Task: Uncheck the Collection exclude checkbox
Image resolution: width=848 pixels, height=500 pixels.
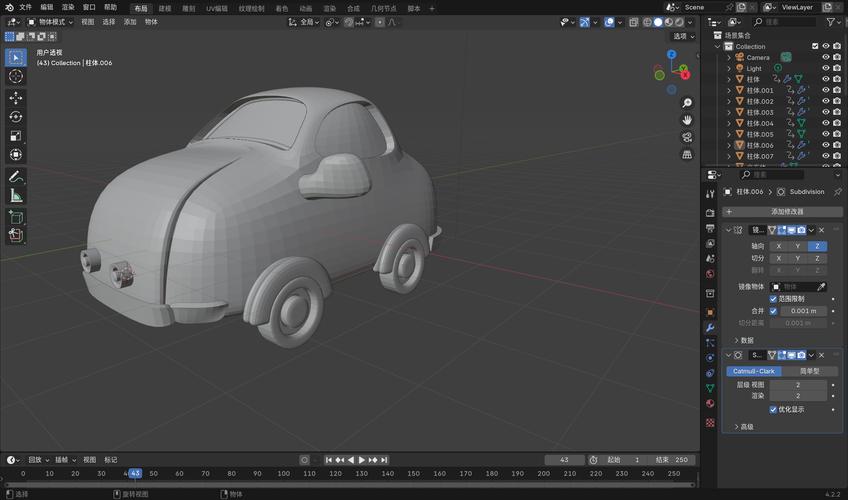Action: (815, 46)
